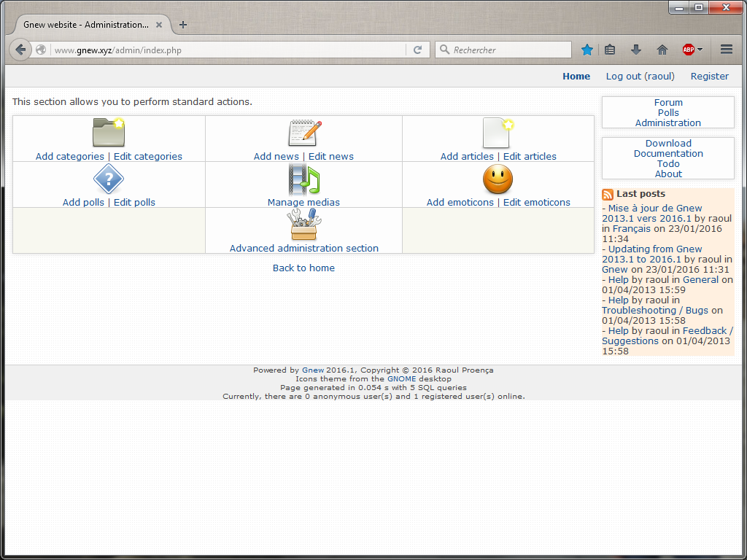Open the Edit polls link
747x560 pixels.
[134, 202]
